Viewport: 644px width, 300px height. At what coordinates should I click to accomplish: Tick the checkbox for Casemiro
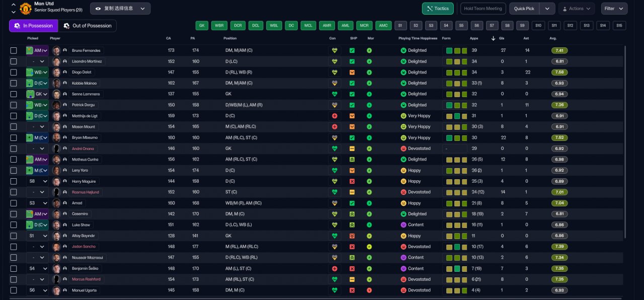click(14, 214)
